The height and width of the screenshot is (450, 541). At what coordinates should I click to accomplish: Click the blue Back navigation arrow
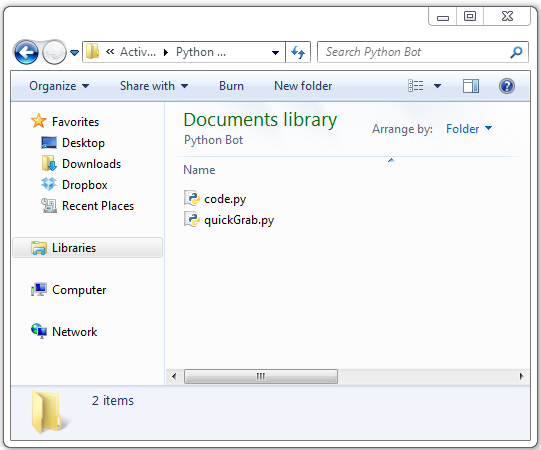[26, 52]
